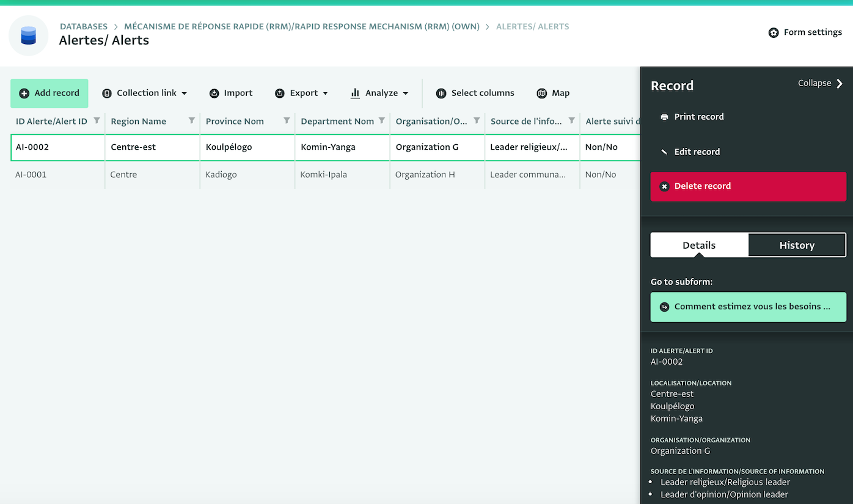Select the AI-0002 cell
Screen dimensions: 853x504
click(x=58, y=147)
